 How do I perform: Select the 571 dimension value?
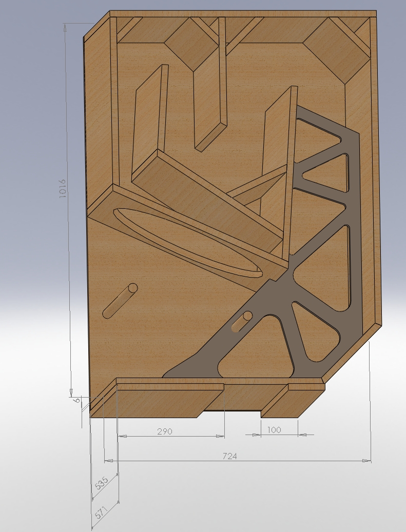(101, 512)
